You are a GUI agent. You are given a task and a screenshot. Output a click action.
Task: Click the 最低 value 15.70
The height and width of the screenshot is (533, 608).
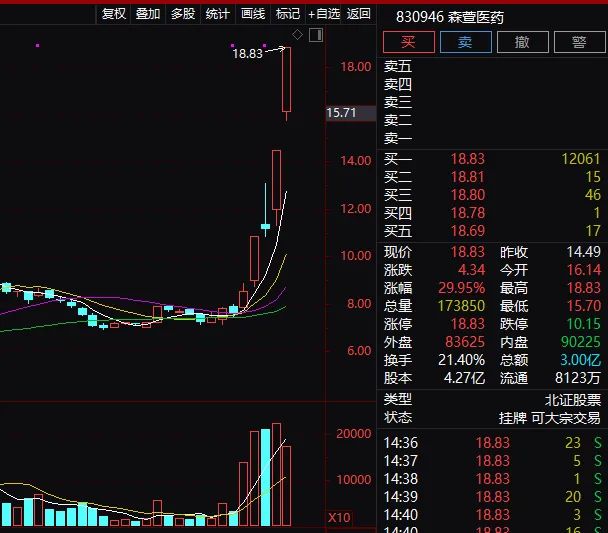point(584,306)
